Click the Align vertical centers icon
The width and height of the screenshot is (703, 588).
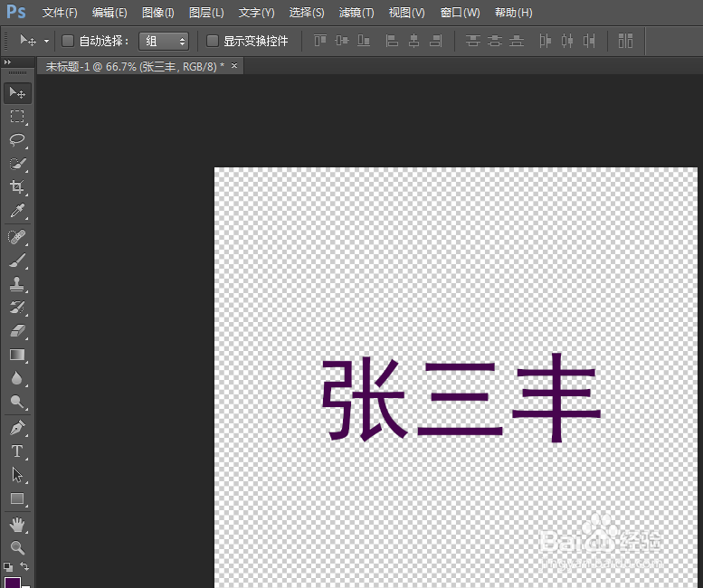[x=342, y=41]
